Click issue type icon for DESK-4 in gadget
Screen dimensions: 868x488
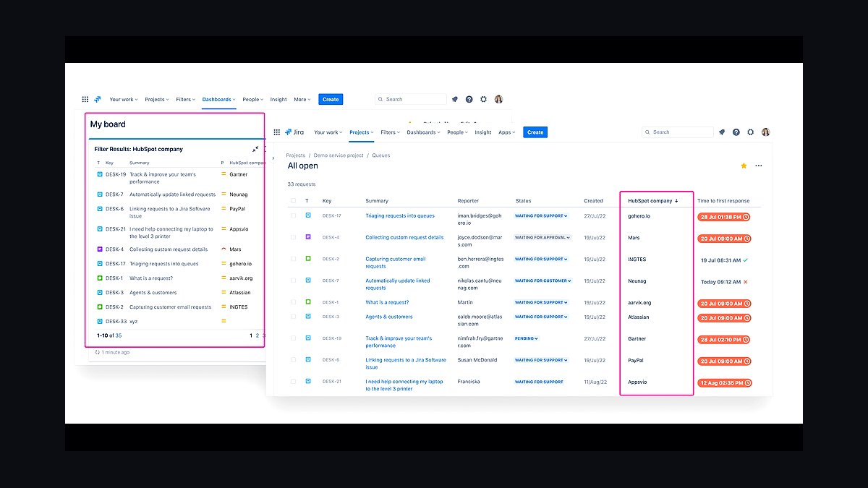click(100, 249)
